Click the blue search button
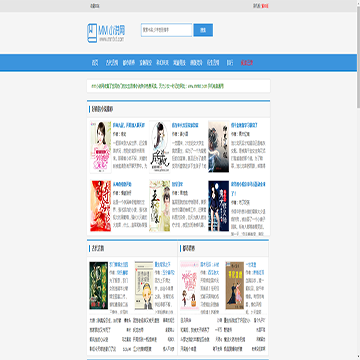Screen dimensions: 360x360 pos(203,30)
